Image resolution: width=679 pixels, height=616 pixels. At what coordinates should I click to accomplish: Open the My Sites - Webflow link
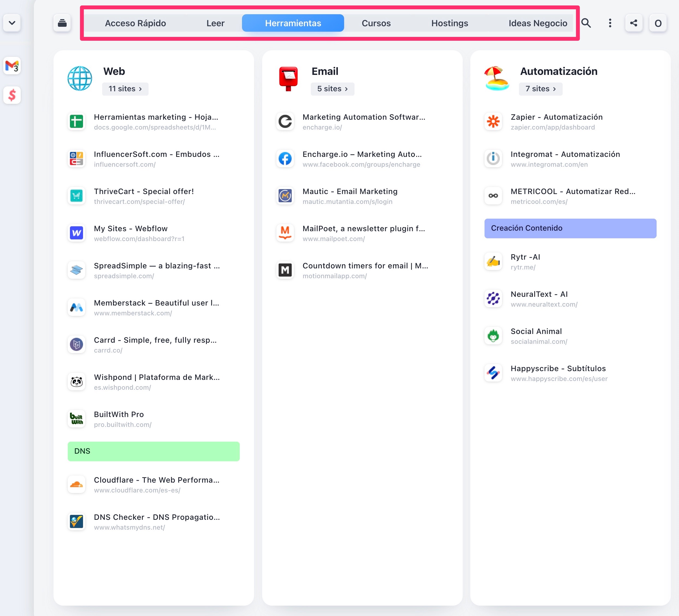[x=131, y=228]
